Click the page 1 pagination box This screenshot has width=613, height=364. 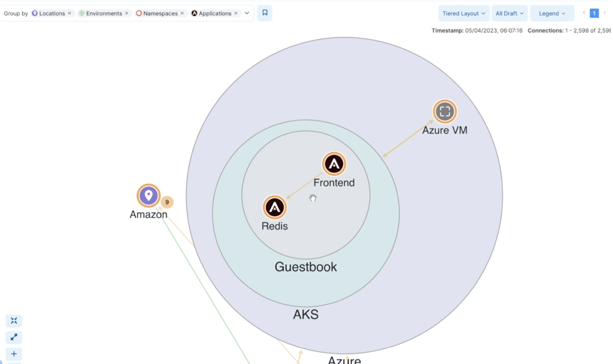tap(594, 13)
